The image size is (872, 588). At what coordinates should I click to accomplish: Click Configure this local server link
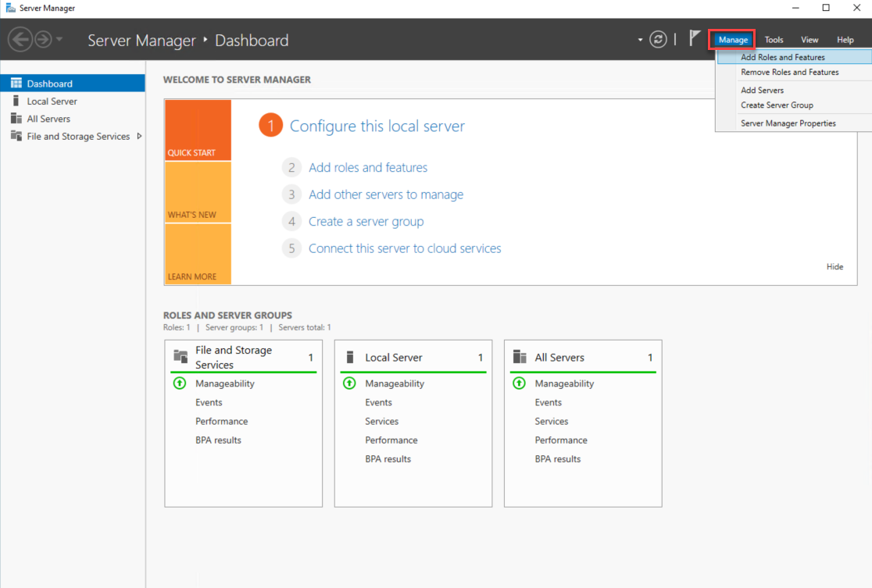pyautogui.click(x=377, y=127)
